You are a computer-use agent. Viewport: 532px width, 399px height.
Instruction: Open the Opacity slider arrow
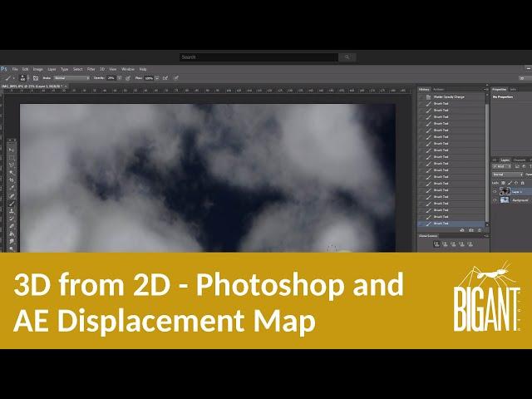pyautogui.click(x=119, y=78)
